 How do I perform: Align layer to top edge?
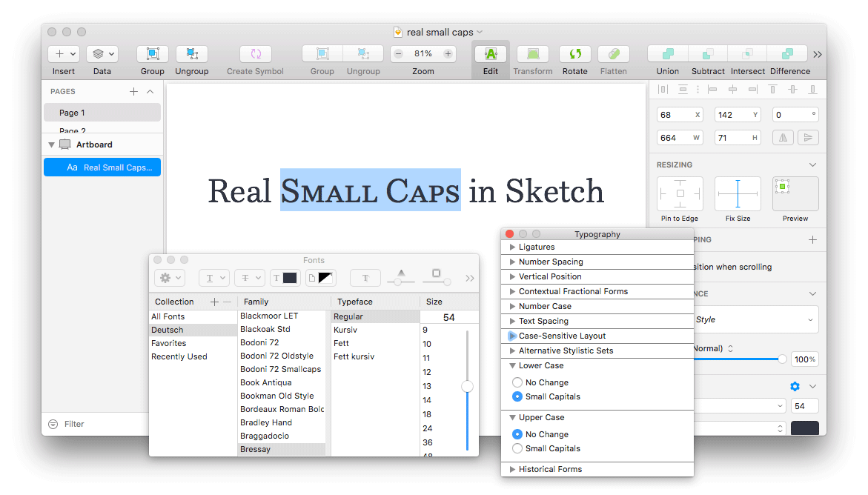click(x=773, y=89)
